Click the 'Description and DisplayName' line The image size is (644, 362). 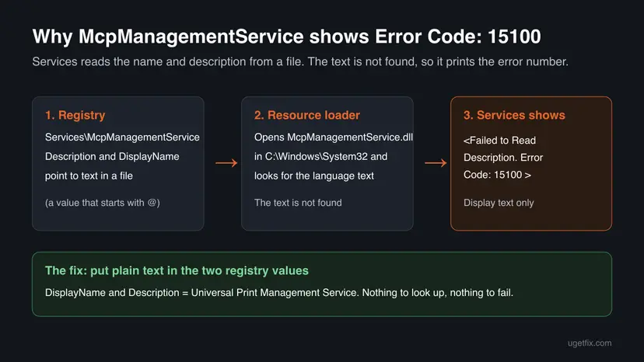[x=112, y=156]
